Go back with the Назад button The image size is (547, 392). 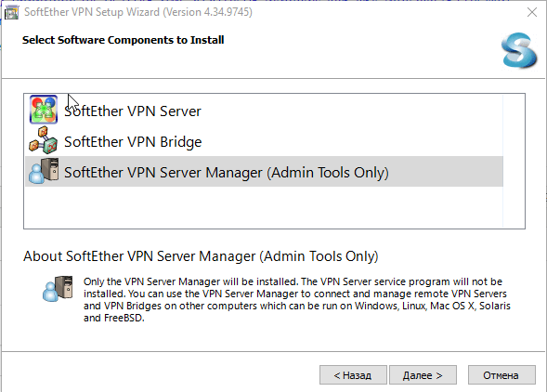353,375
